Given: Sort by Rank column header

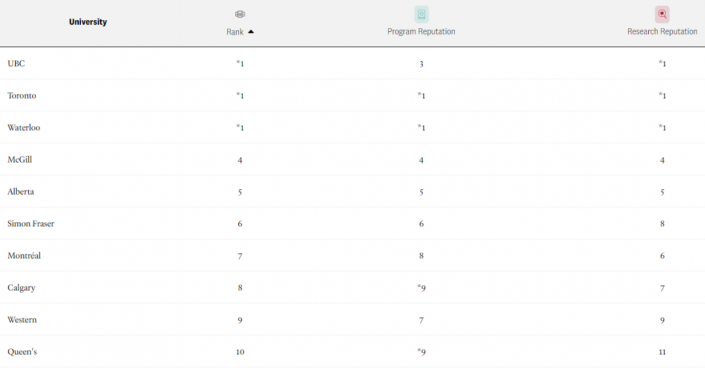Looking at the screenshot, I should click(235, 32).
